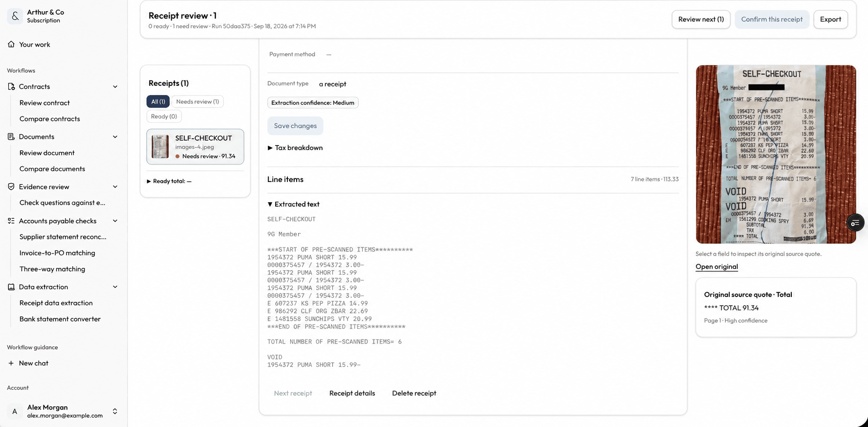The image size is (868, 427).
Task: Expand the Tax breakdown section
Action: click(295, 148)
